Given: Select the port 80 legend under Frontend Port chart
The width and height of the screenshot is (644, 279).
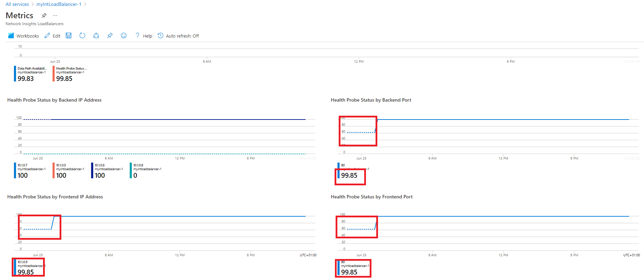Looking at the screenshot, I should 353,267.
